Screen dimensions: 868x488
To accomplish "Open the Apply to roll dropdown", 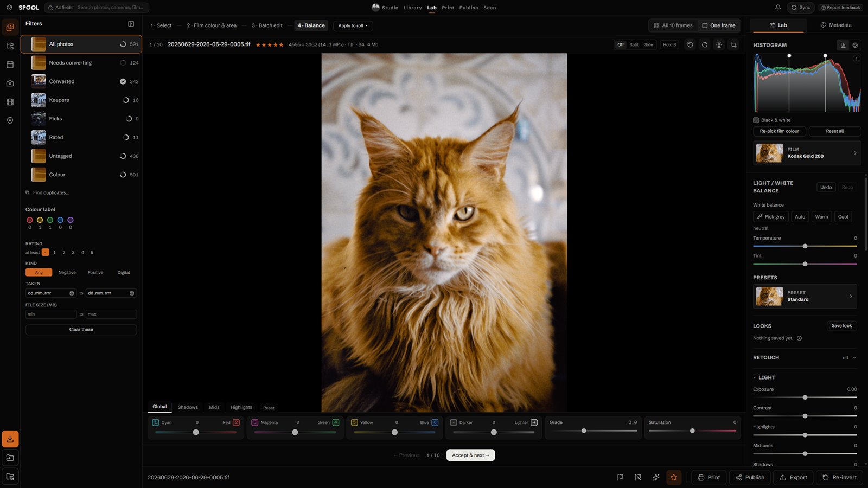I will (x=353, y=25).
